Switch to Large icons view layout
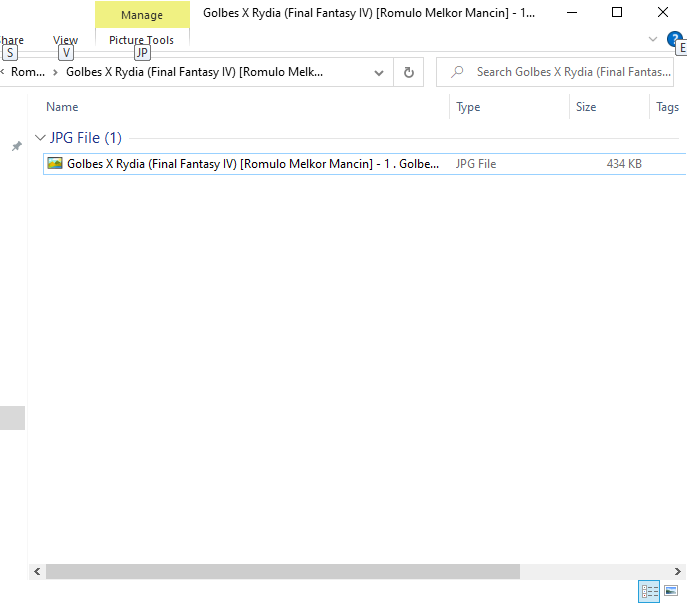This screenshot has height=604, width=687. (x=671, y=592)
